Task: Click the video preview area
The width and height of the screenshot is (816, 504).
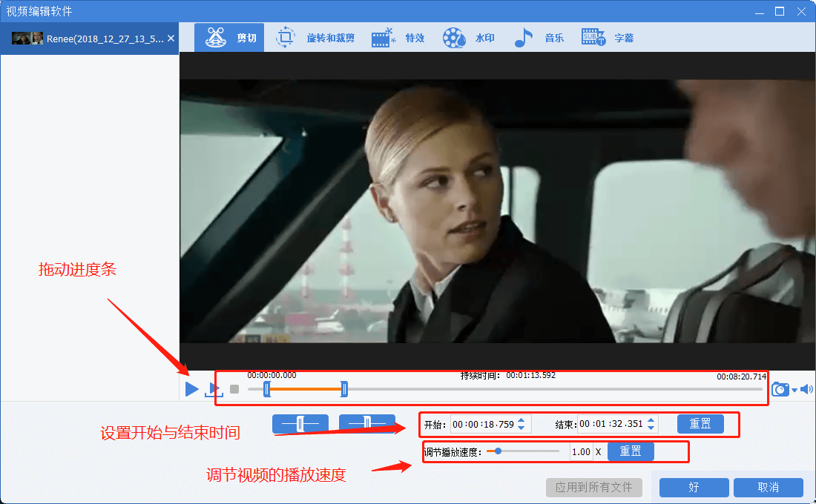Action: (x=497, y=211)
